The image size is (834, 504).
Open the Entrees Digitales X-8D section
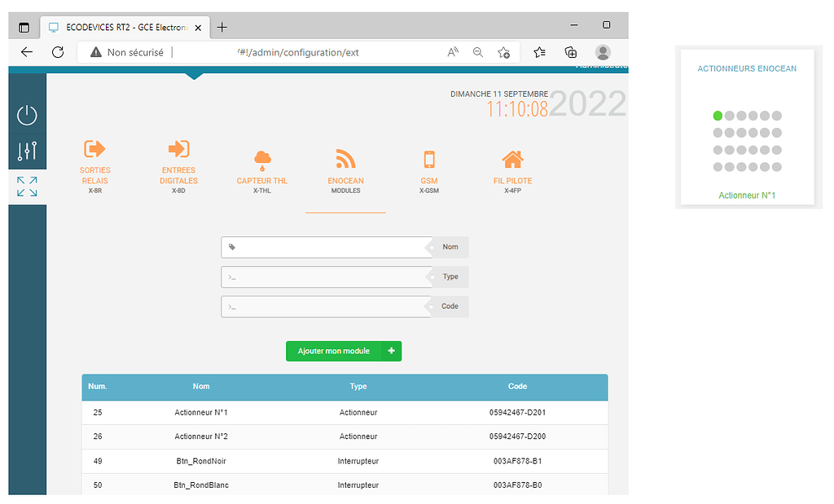178,151
